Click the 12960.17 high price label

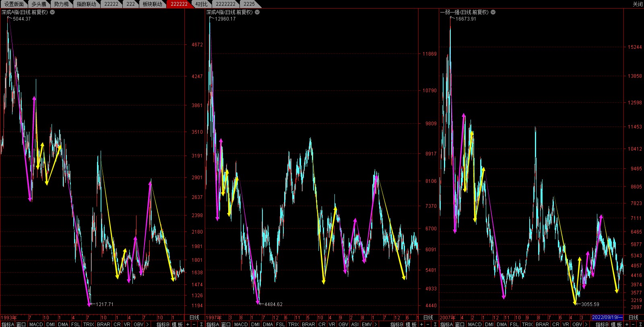[225, 19]
